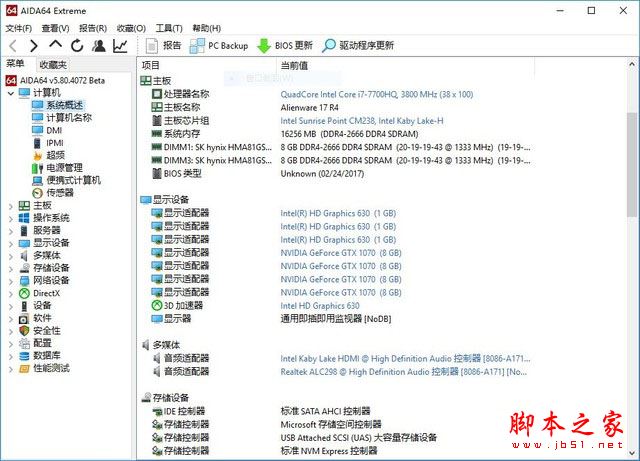Click the 数据库 database icon
The image size is (640, 461).
click(x=24, y=356)
